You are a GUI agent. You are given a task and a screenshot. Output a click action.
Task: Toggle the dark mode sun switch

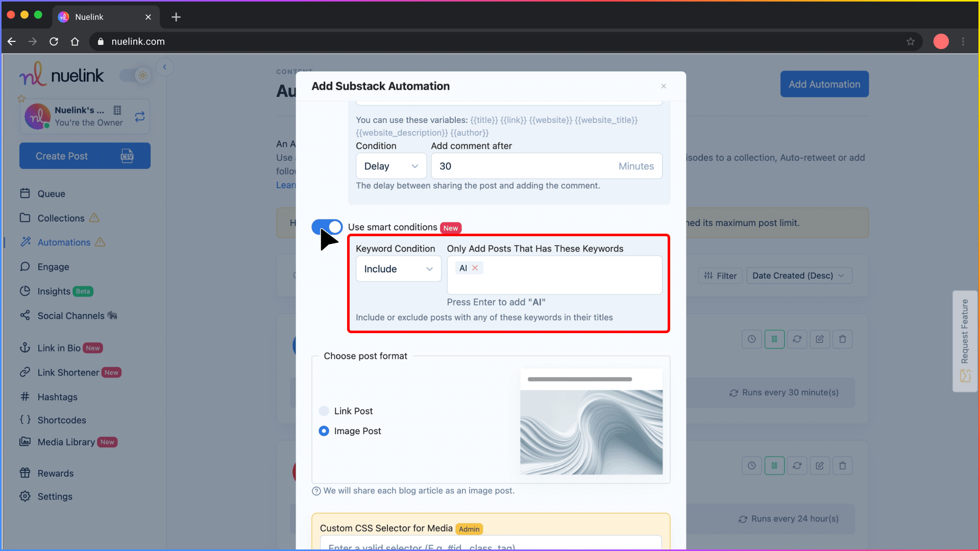tap(135, 76)
